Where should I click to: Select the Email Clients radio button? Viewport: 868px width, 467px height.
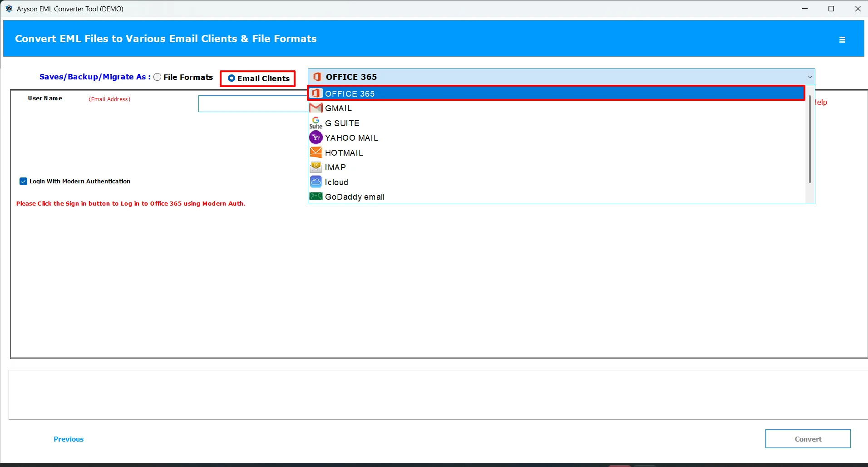[232, 78]
